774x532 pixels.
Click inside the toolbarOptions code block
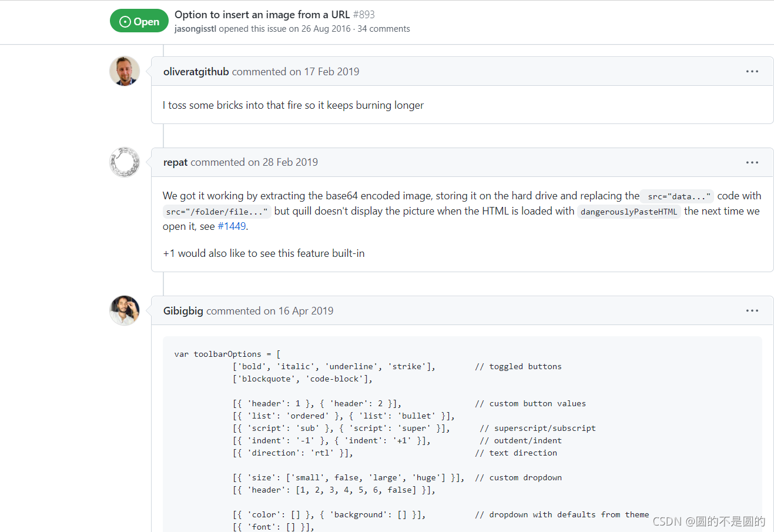tap(463, 434)
